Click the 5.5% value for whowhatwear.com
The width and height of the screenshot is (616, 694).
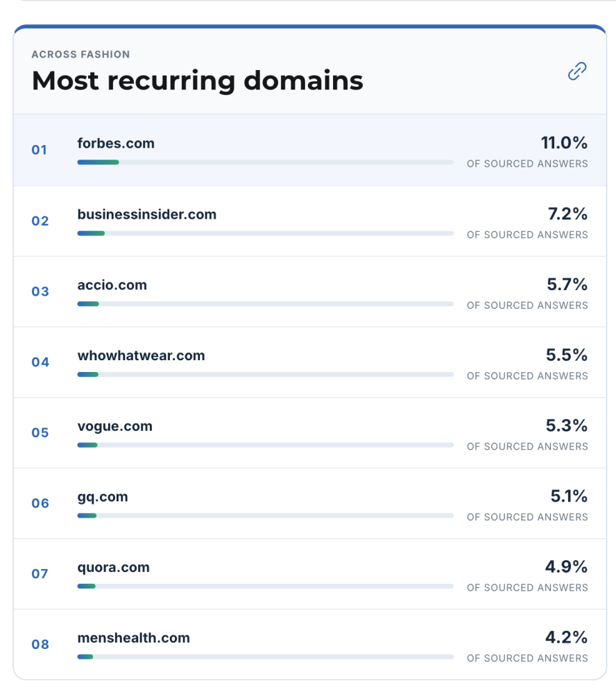567,355
